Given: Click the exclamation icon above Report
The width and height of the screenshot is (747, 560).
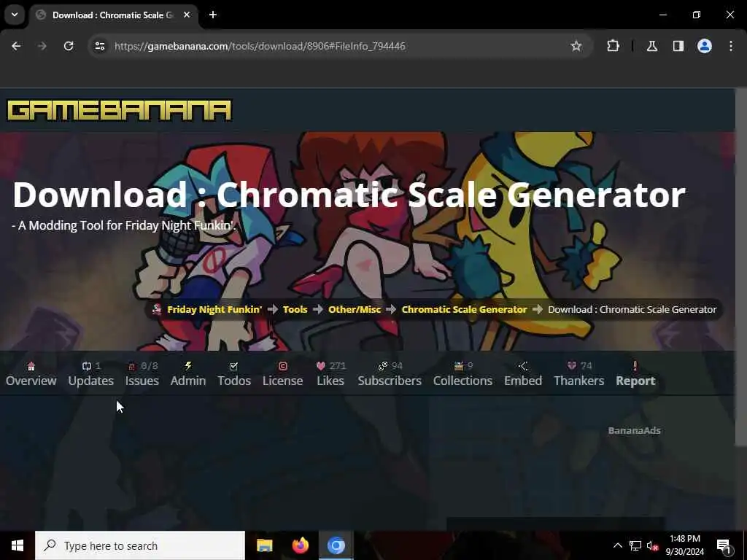Looking at the screenshot, I should [635, 366].
